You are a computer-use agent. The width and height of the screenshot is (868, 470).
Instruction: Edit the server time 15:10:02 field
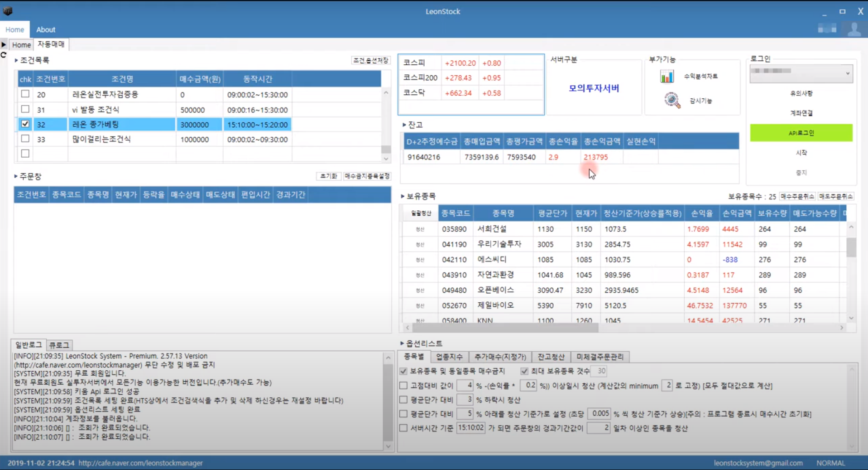[470, 428]
